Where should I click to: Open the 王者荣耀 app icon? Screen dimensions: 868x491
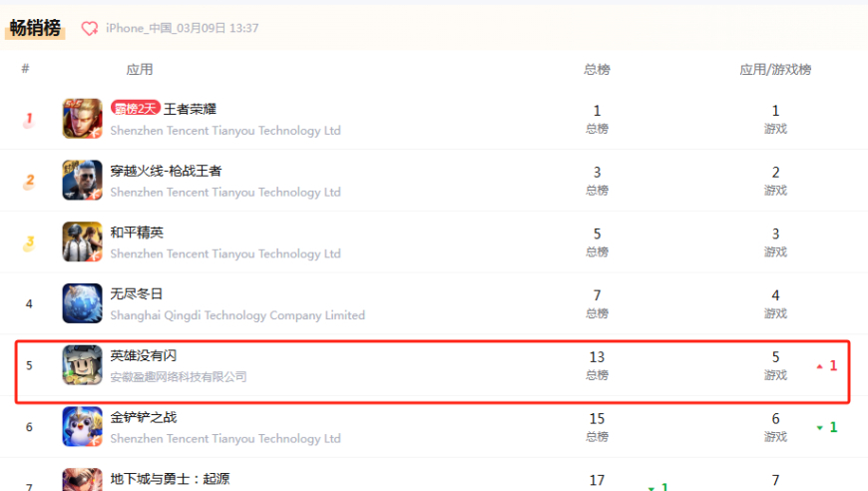(82, 119)
